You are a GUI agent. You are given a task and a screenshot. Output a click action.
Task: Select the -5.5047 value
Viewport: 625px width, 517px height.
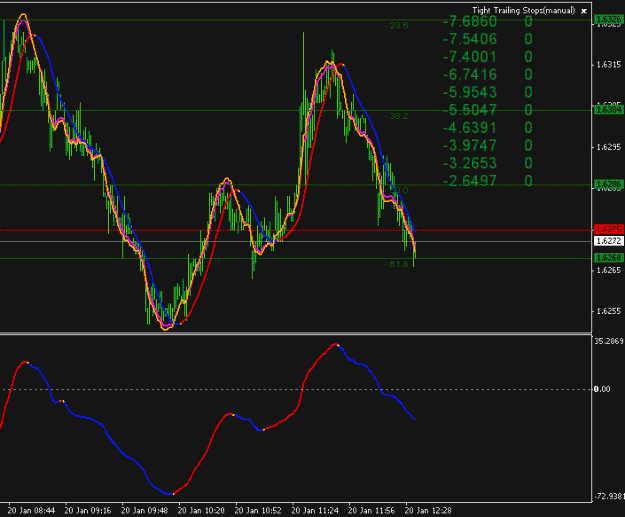[x=470, y=110]
